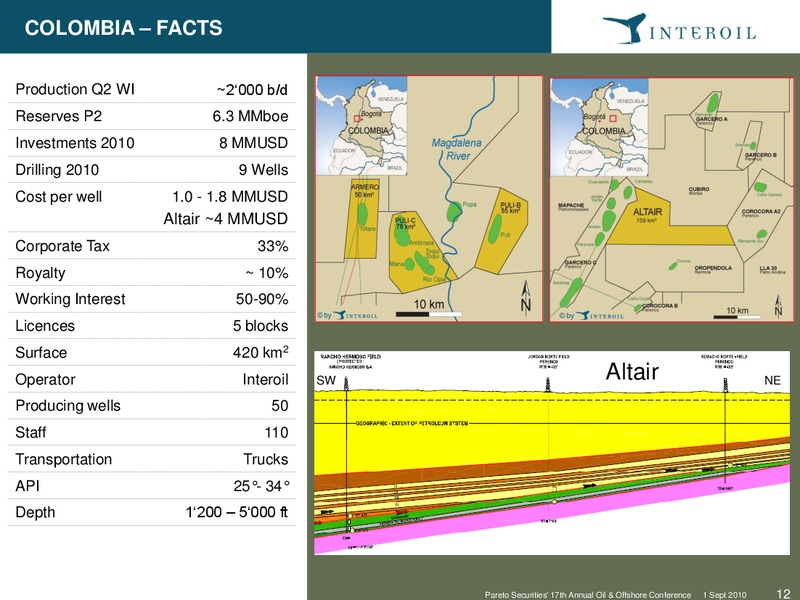The height and width of the screenshot is (600, 800).
Task: Click the 420 km² value
Action: click(x=261, y=352)
